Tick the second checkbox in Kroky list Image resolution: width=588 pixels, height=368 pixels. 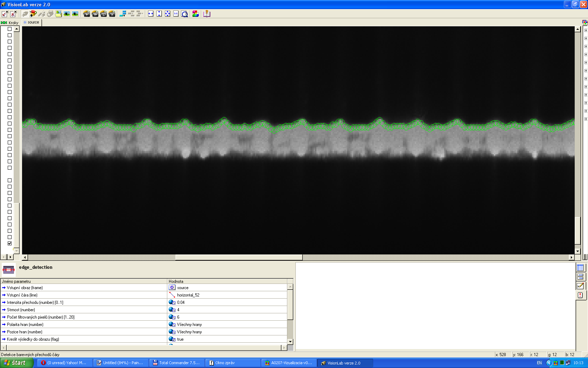click(x=10, y=35)
